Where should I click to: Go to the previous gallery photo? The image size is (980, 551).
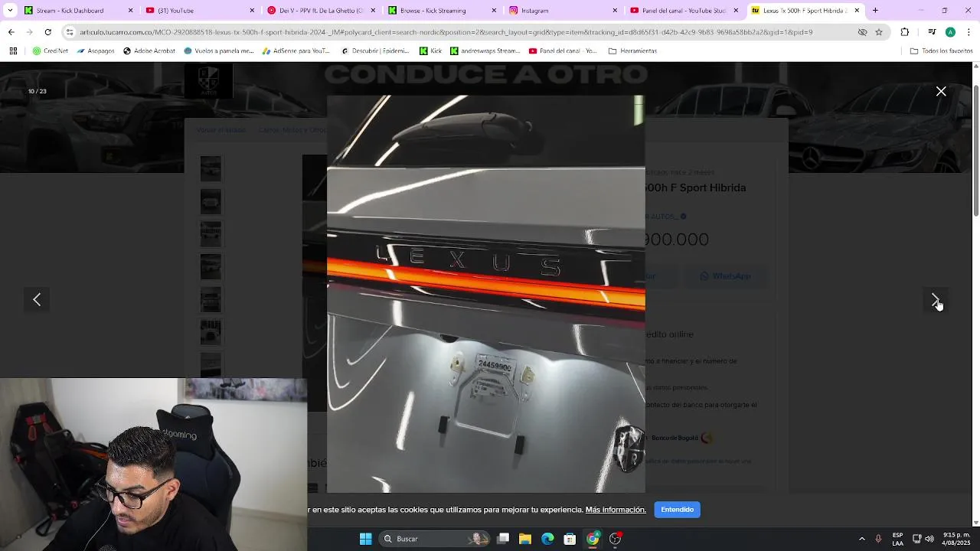coord(37,300)
